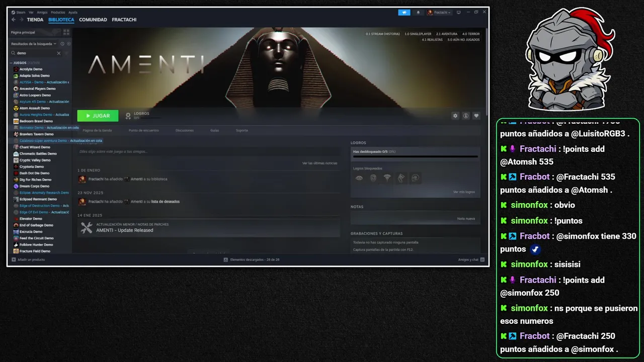Click the eye locked achievement
The width and height of the screenshot is (644, 362).
click(359, 178)
